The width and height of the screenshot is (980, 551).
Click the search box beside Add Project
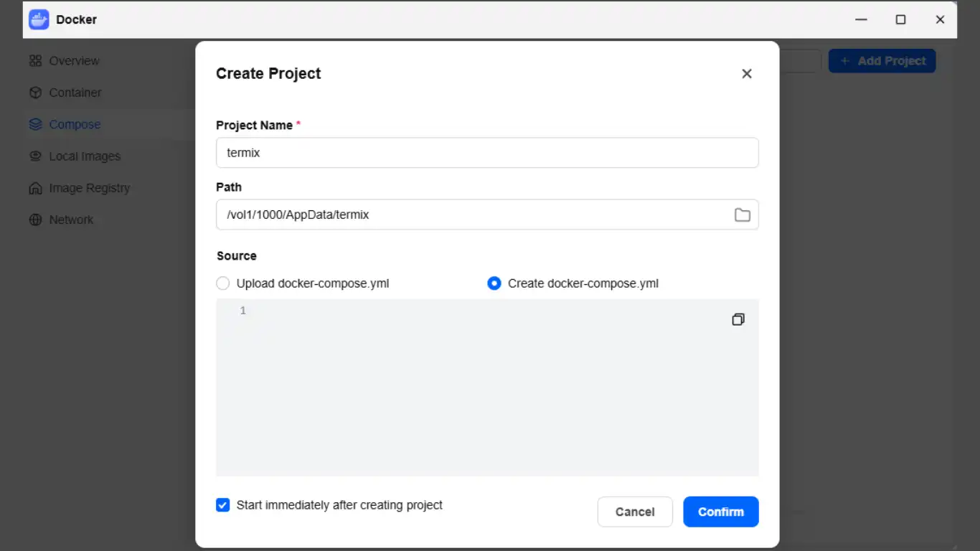pyautogui.click(x=799, y=61)
